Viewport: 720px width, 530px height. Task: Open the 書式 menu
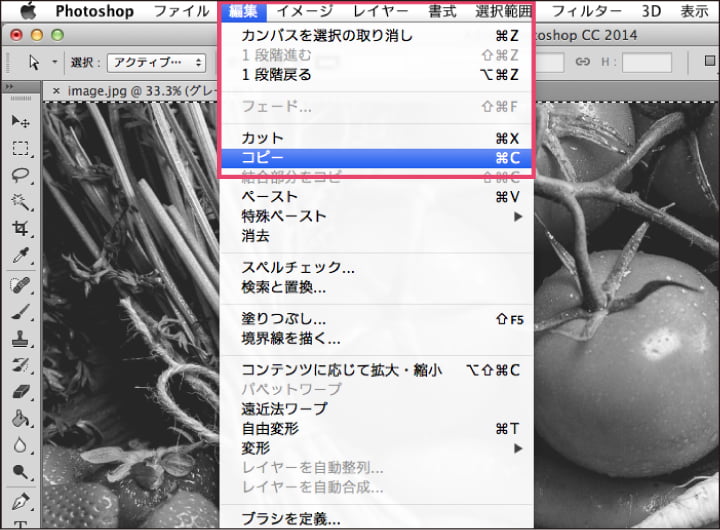point(442,11)
